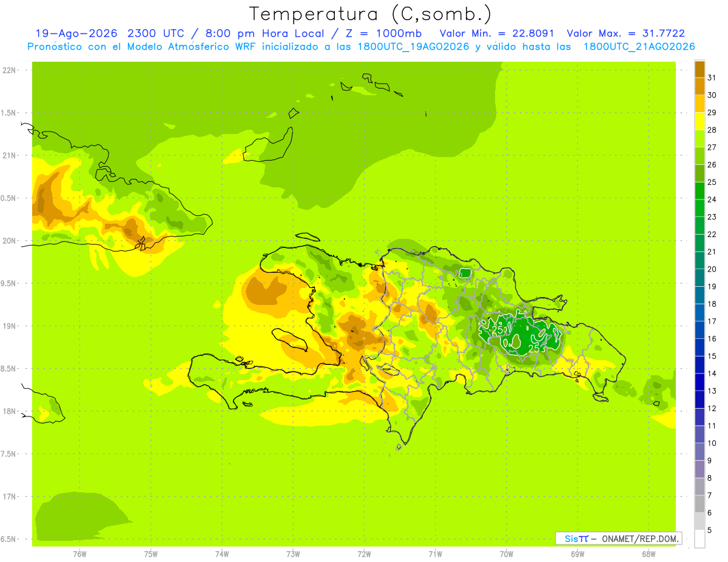Click the '68W' longitude label
Screen dimensions: 728x562
coord(649,554)
